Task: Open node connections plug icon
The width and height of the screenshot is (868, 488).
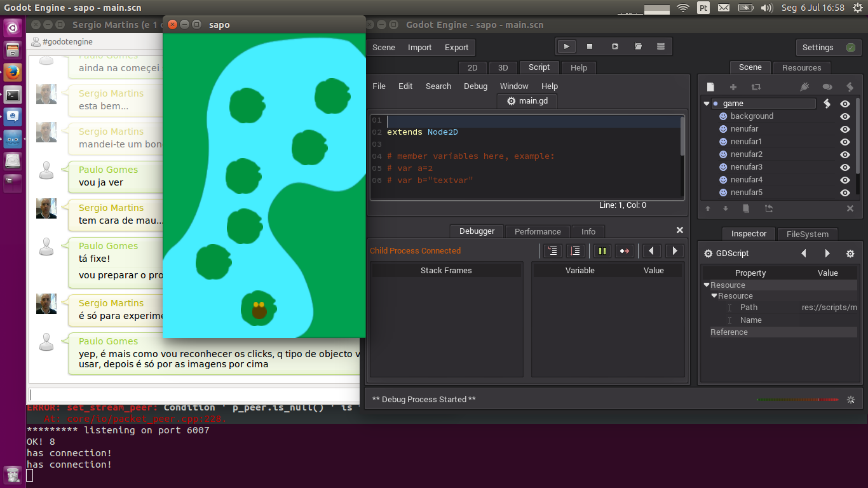Action: [x=804, y=87]
